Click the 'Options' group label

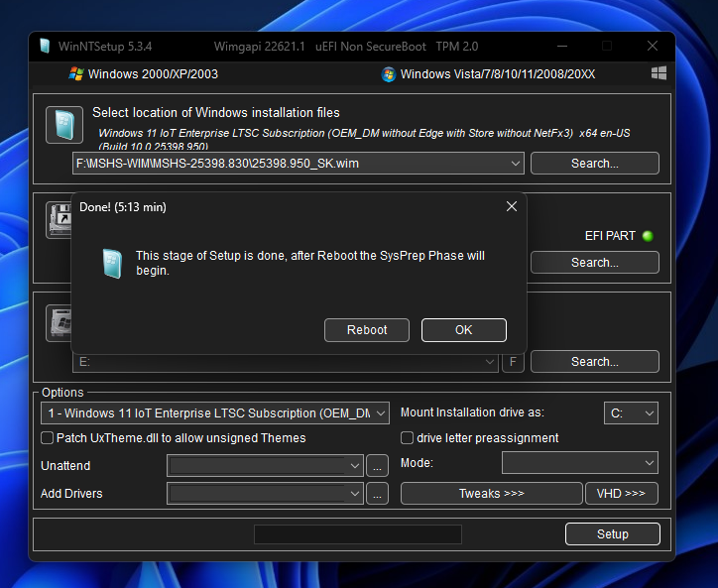[62, 393]
